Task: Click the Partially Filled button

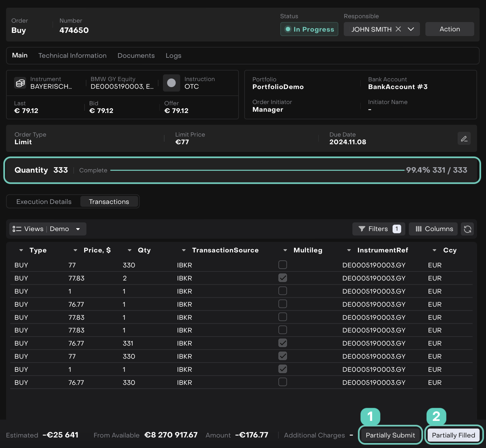Action: click(x=453, y=435)
